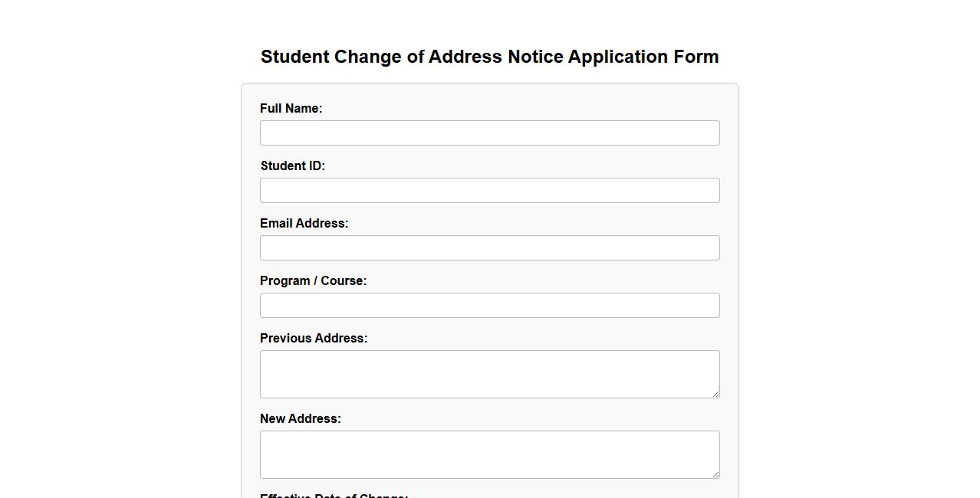This screenshot has width=980, height=498.
Task: Select the Email Address label
Action: click(304, 223)
